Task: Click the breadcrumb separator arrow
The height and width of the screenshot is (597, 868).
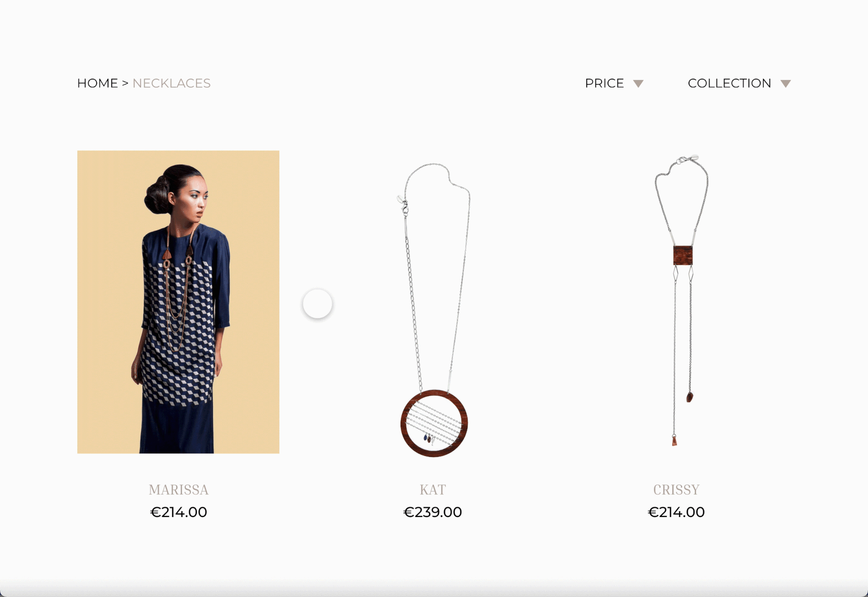Action: pyautogui.click(x=125, y=83)
